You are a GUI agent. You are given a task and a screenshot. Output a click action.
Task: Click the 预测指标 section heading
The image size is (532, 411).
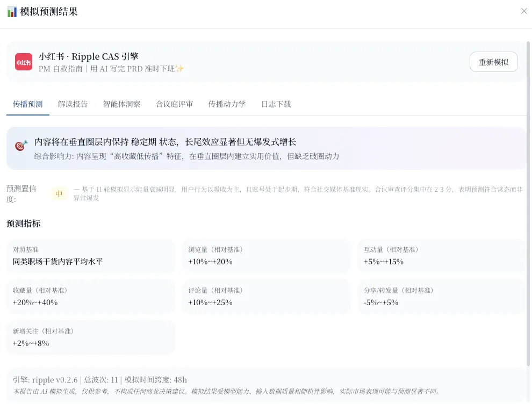tap(24, 223)
